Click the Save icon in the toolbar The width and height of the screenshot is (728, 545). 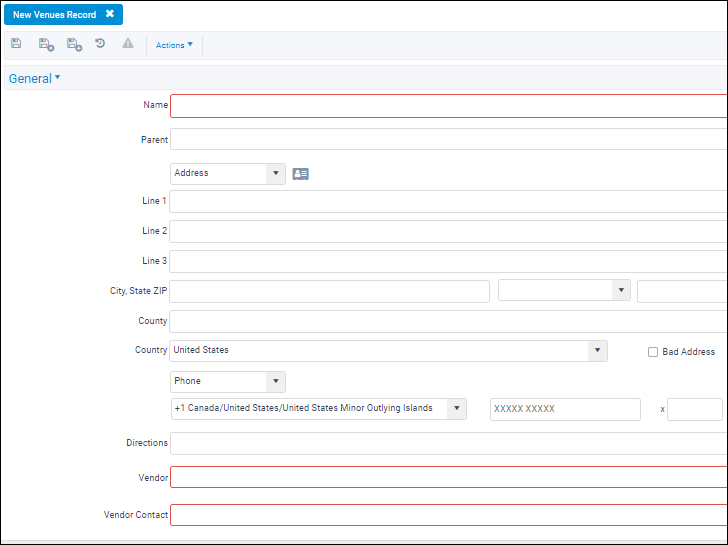(x=16, y=44)
